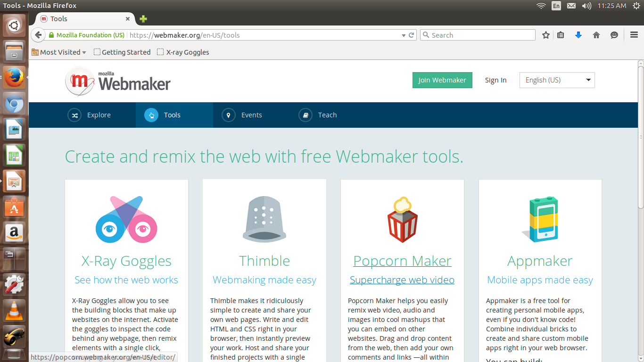The width and height of the screenshot is (644, 362).
Task: Open URL bar history dropdown arrow
Action: [x=404, y=35]
